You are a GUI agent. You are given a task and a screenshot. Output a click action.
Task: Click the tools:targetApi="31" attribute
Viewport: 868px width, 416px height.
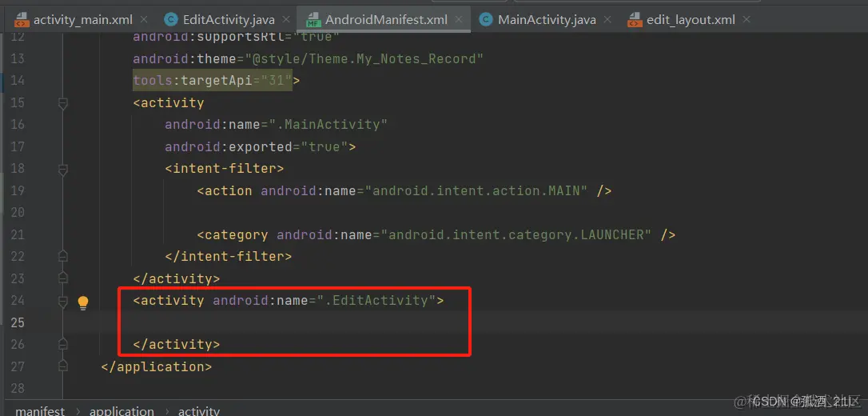(212, 80)
